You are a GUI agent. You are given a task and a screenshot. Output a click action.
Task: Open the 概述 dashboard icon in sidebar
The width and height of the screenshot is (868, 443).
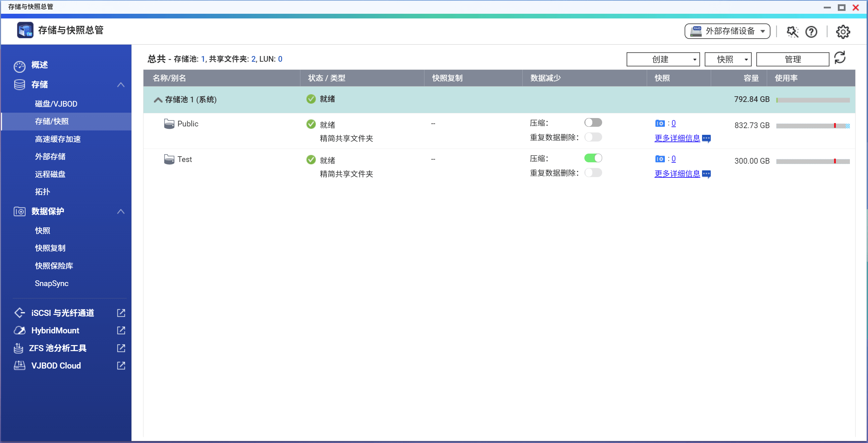(19, 65)
